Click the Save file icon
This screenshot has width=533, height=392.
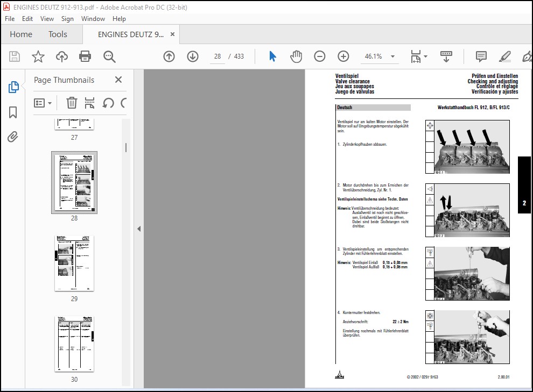click(x=15, y=56)
